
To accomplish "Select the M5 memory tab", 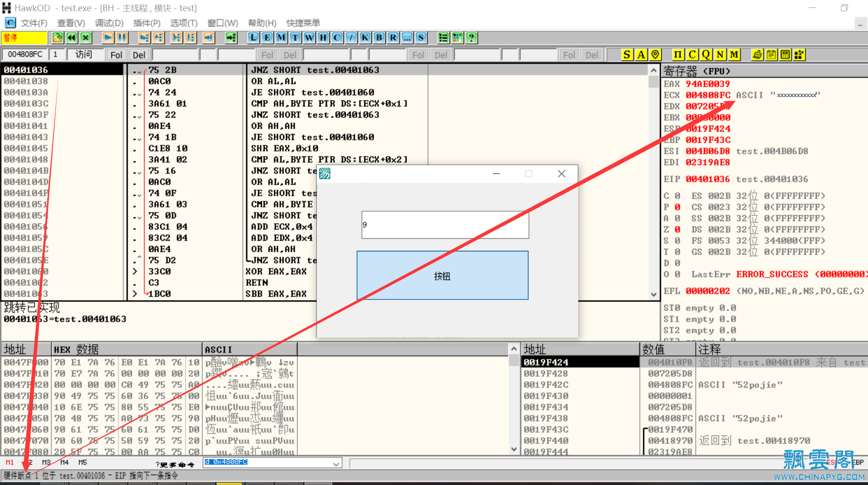I will click(x=82, y=462).
